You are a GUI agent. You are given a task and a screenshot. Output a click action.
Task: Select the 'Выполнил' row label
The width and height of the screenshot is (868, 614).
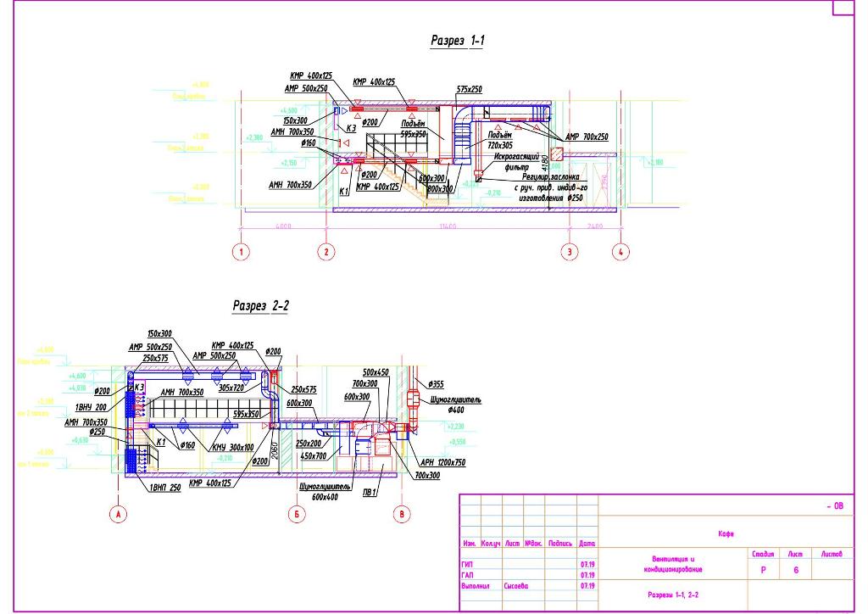(x=476, y=586)
